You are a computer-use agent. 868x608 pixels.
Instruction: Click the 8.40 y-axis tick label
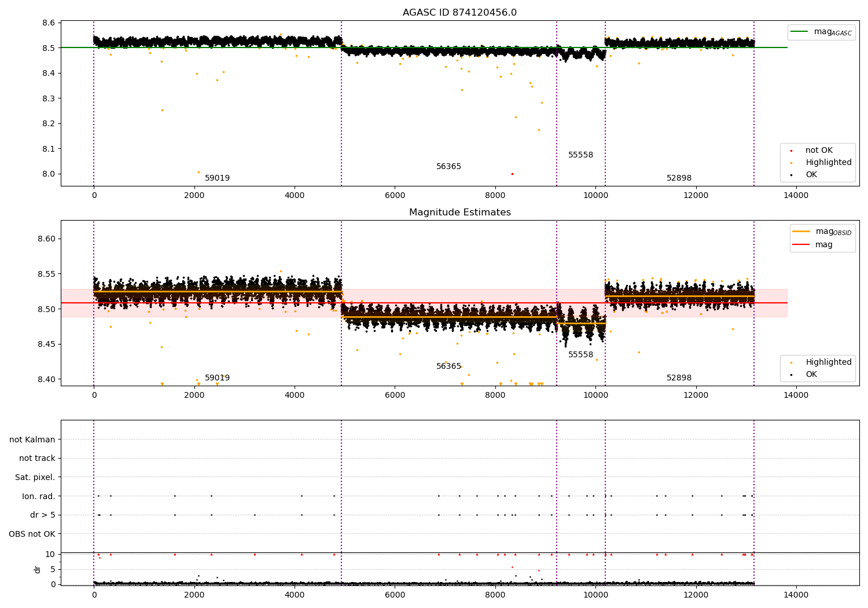pyautogui.click(x=46, y=380)
